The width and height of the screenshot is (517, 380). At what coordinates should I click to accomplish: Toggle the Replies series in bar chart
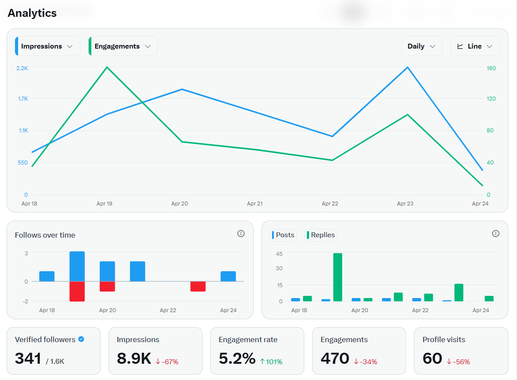pyautogui.click(x=321, y=235)
